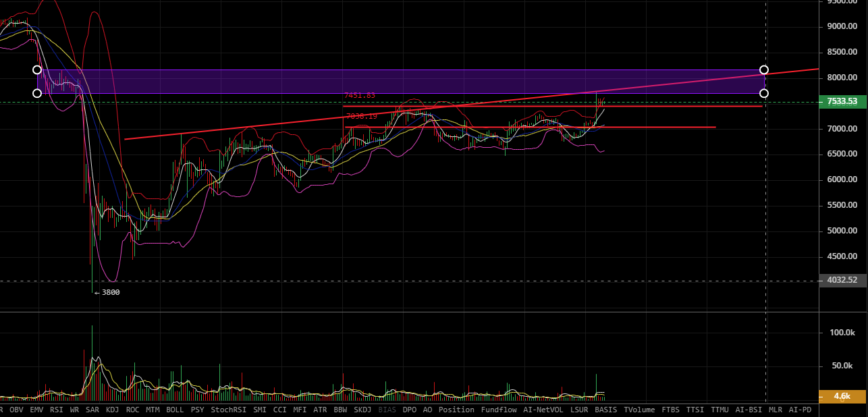Open the AI-PD indicator tab
The height and width of the screenshot is (417, 868).
click(800, 410)
